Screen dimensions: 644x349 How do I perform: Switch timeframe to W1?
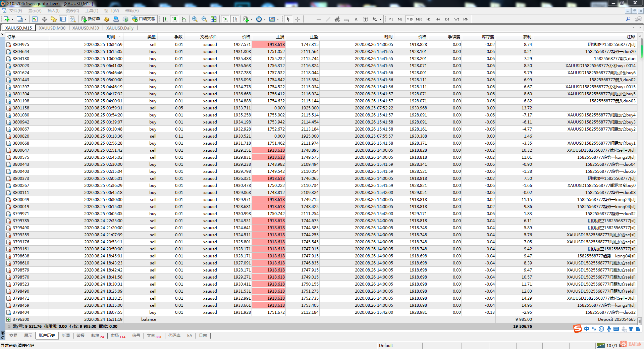(x=457, y=19)
